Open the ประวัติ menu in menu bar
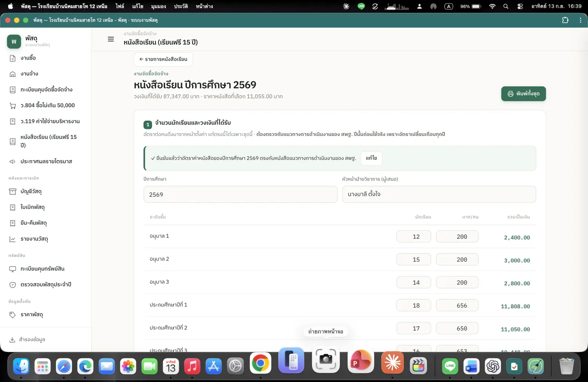588x382 pixels. coord(181,6)
